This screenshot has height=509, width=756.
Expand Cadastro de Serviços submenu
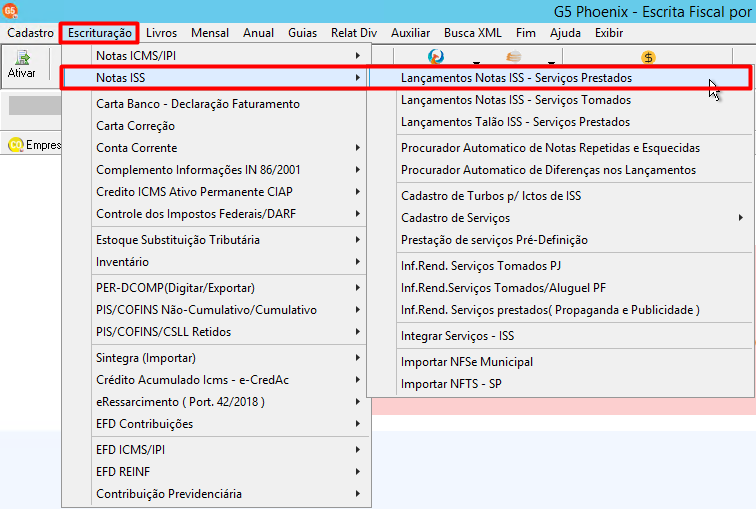[x=560, y=218]
